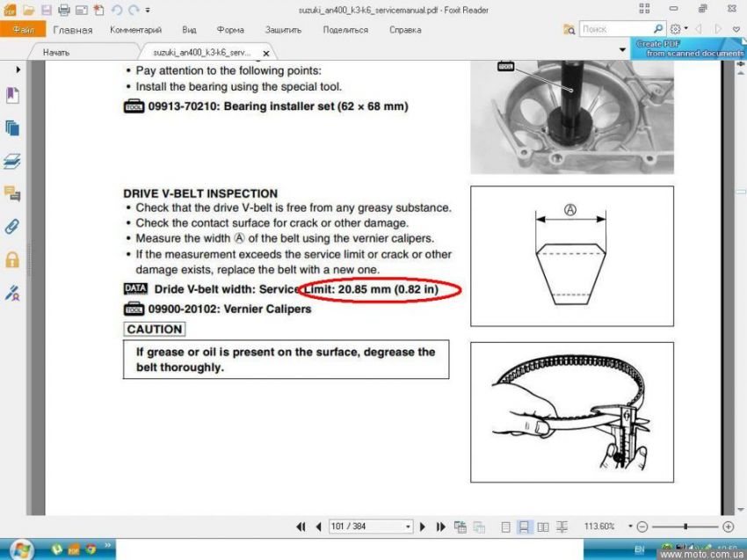
Task: Switch to the Защитить ribbon tab
Action: pyautogui.click(x=284, y=30)
